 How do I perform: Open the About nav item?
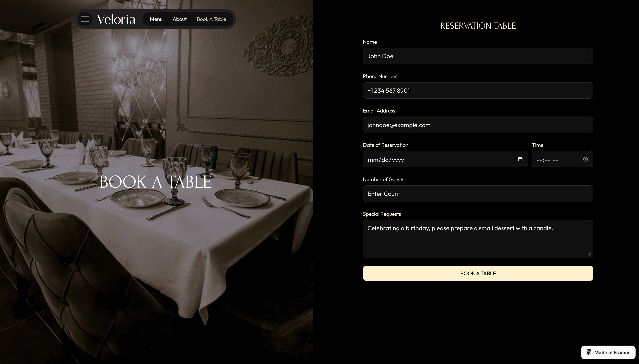point(180,19)
